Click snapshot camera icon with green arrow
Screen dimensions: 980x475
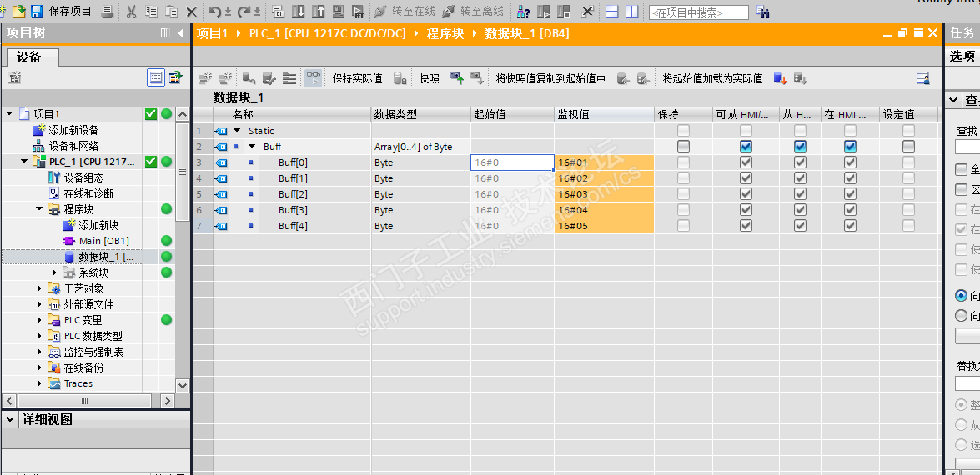coord(457,78)
